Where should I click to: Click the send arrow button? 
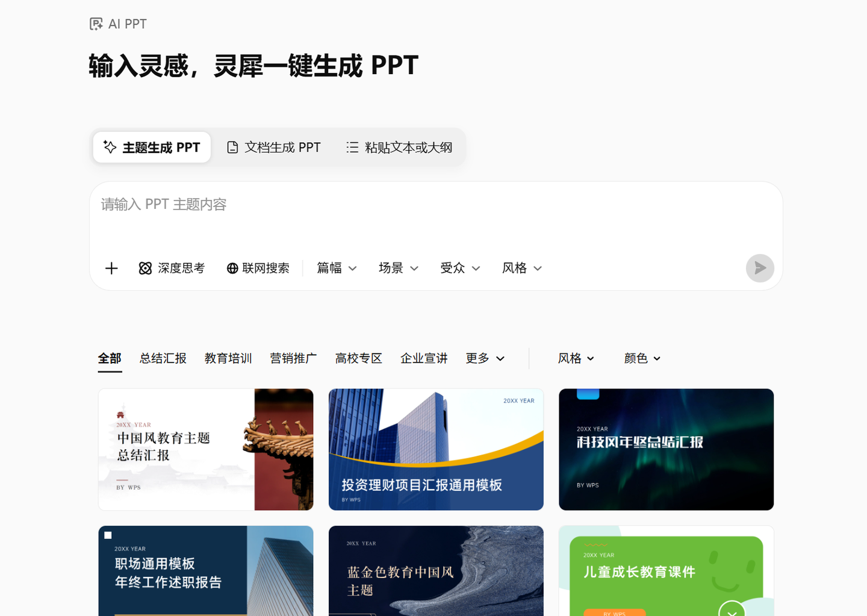tap(760, 268)
